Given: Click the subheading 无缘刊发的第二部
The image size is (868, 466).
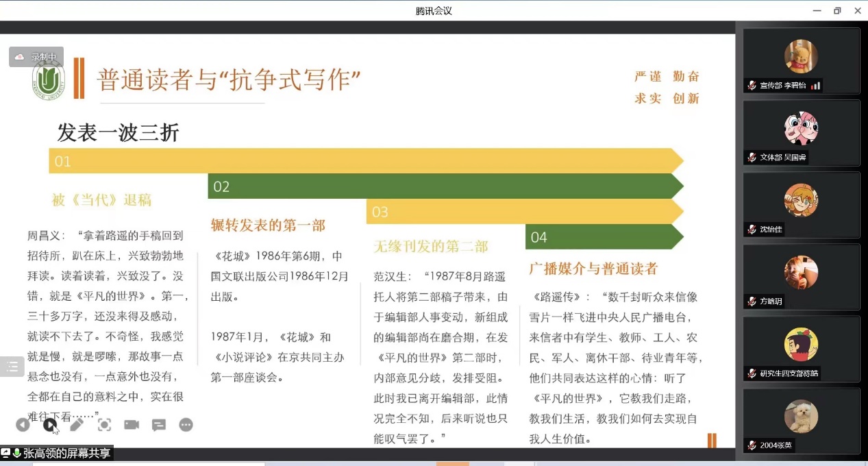Looking at the screenshot, I should coord(431,246).
